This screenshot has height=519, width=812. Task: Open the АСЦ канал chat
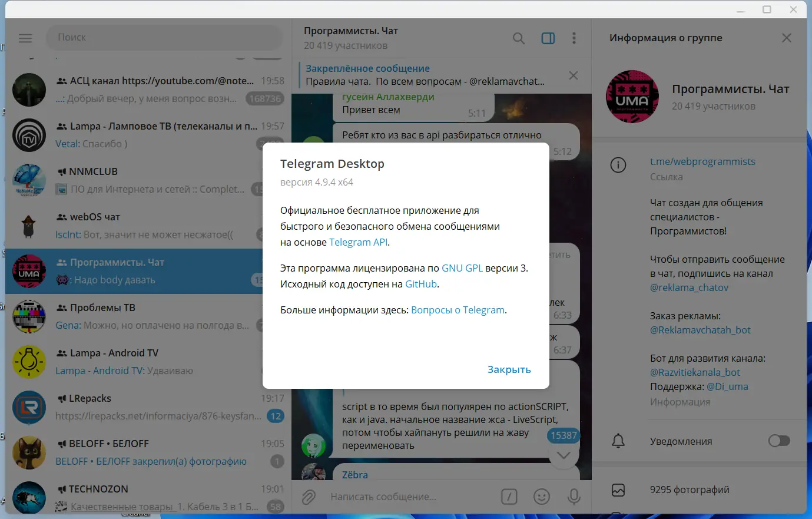coord(148,90)
